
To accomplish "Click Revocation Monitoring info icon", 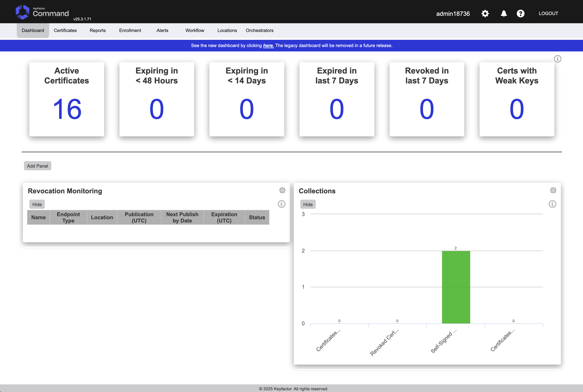I will (x=282, y=204).
